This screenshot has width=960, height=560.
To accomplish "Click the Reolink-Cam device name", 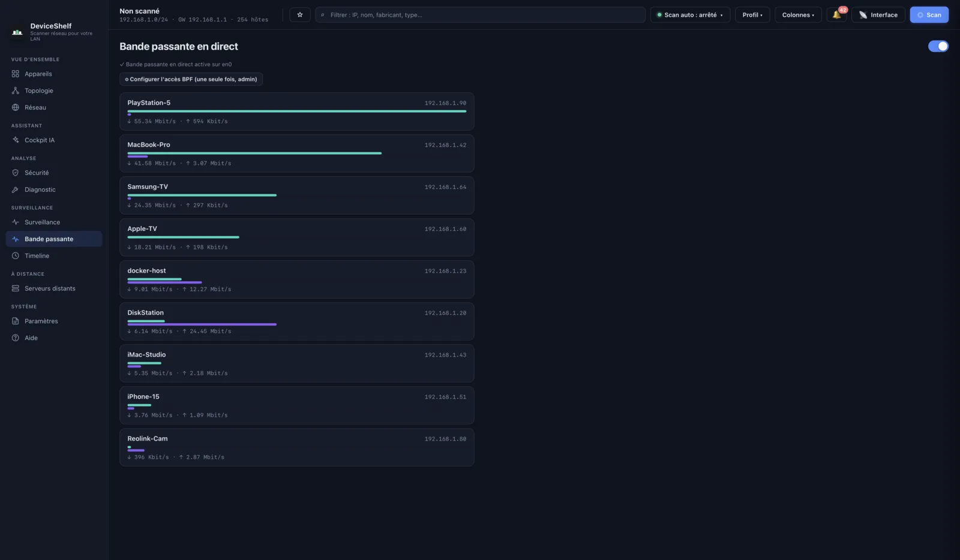I will (148, 438).
